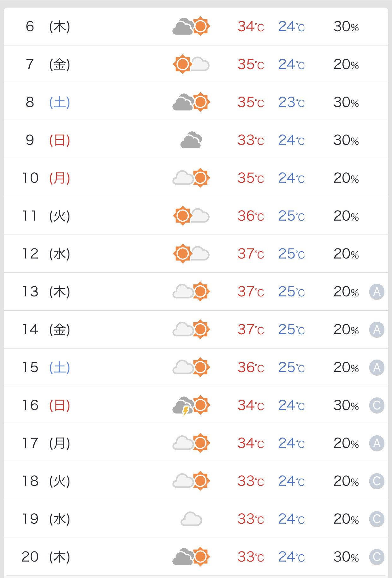The image size is (392, 578).
Task: Tap the cloud-and-sun icon for day 10 (月)
Action: pos(191,178)
